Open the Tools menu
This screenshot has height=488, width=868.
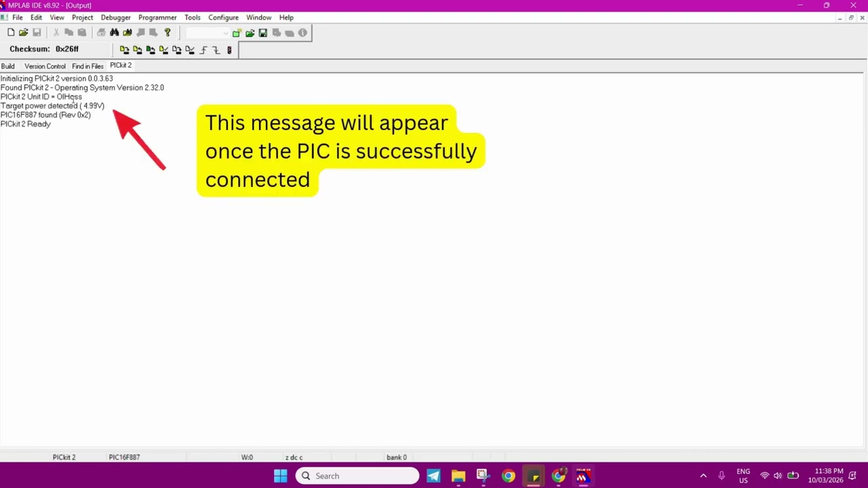(193, 18)
